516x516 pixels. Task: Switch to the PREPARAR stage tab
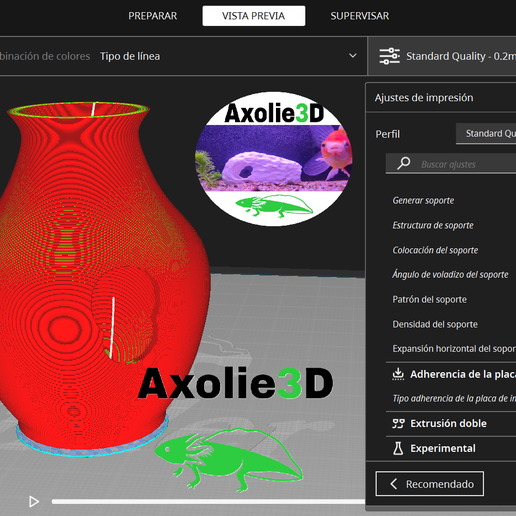pyautogui.click(x=153, y=16)
